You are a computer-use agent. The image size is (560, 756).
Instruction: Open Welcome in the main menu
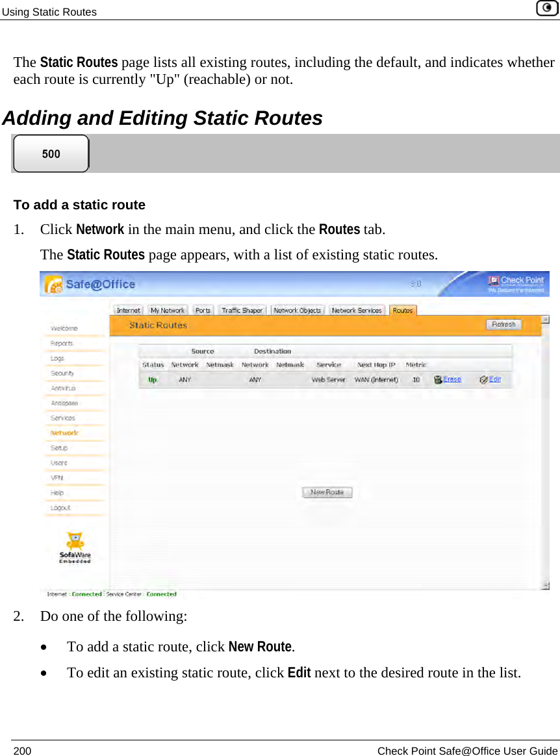[64, 328]
